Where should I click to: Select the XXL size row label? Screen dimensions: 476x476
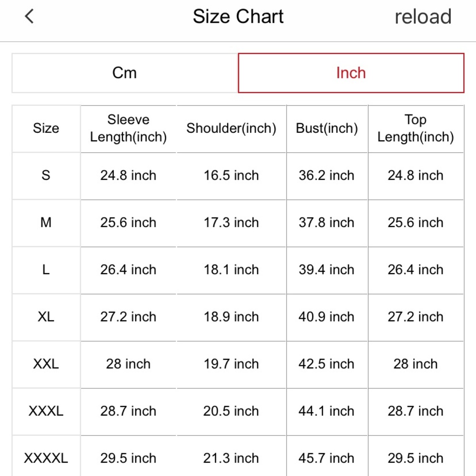click(46, 364)
